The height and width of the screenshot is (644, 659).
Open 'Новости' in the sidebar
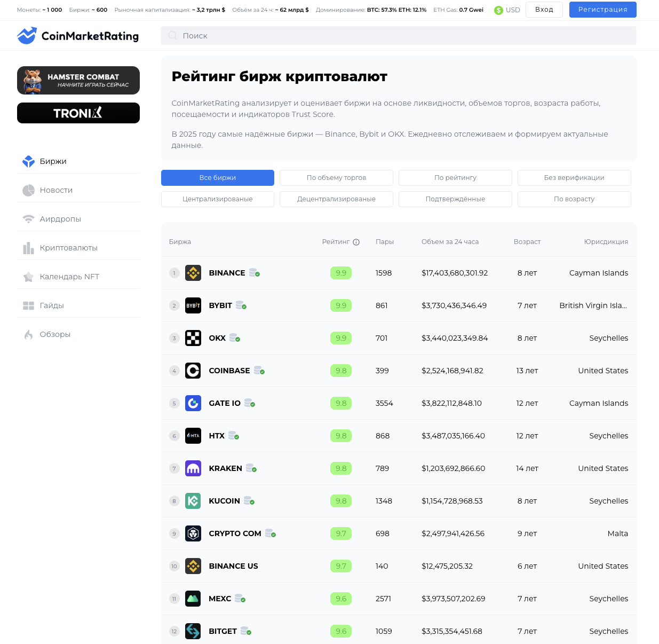pos(56,190)
